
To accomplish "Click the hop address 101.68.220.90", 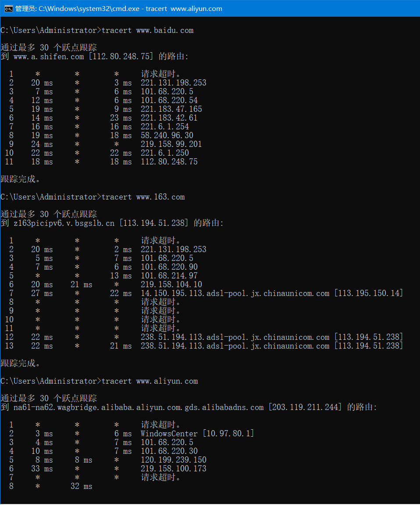I will pos(169,267).
